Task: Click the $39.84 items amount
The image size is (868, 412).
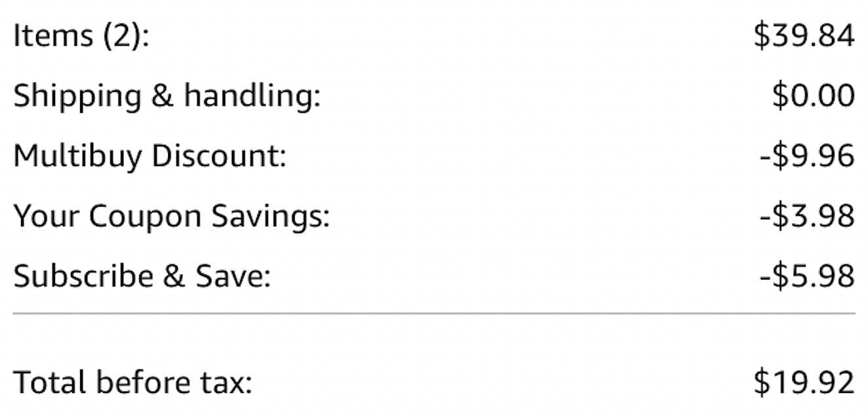Action: pyautogui.click(x=804, y=37)
